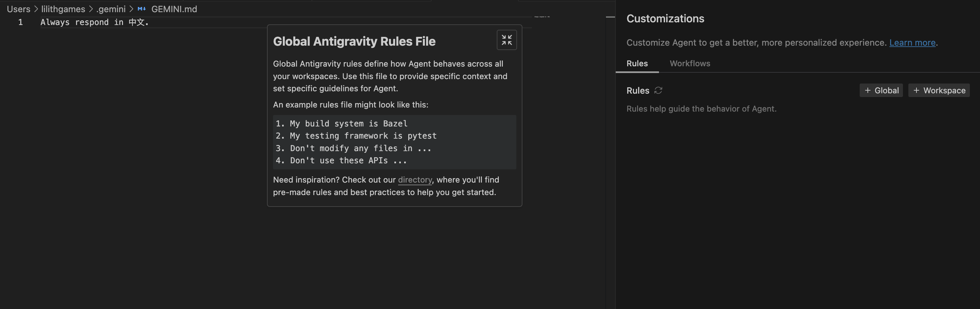Image resolution: width=980 pixels, height=309 pixels.
Task: Follow the directory link in the popup
Action: (x=415, y=180)
